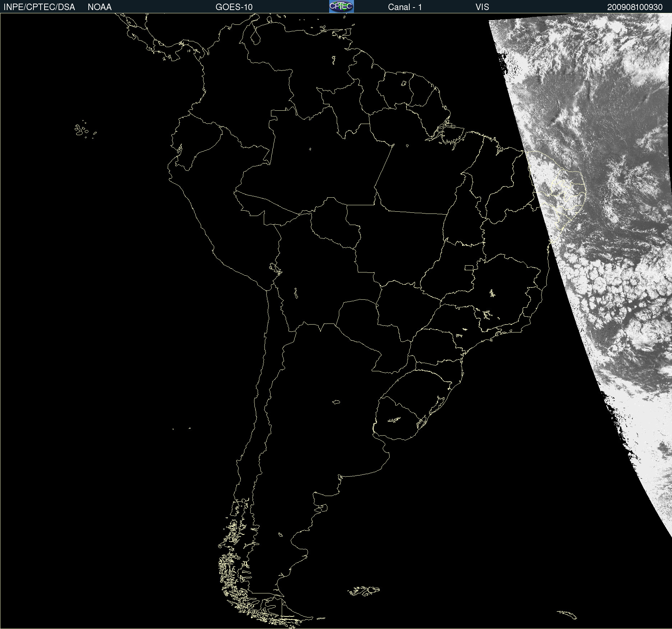Image resolution: width=672 pixels, height=629 pixels.
Task: Click the NOAA text in header
Action: 100,7
